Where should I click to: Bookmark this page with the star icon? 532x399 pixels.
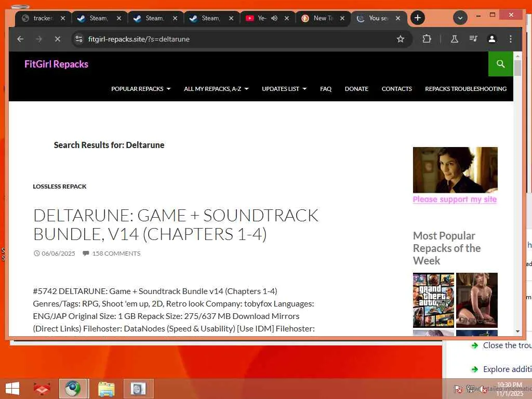pyautogui.click(x=401, y=39)
